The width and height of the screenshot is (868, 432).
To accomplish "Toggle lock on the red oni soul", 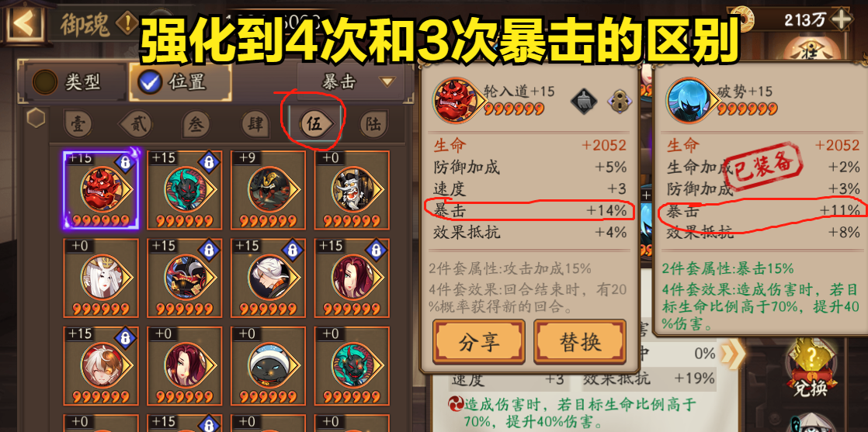I will click(126, 162).
